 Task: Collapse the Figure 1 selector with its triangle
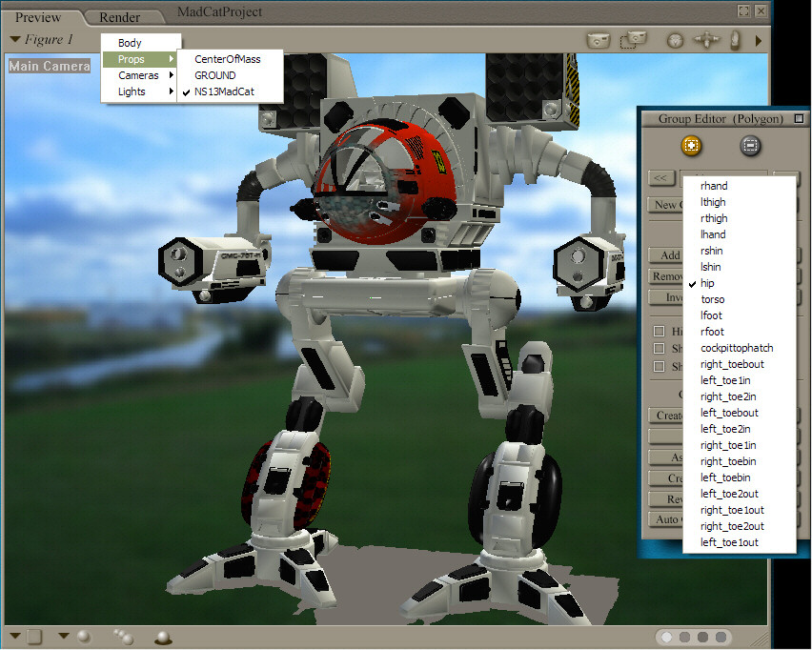(x=15, y=39)
